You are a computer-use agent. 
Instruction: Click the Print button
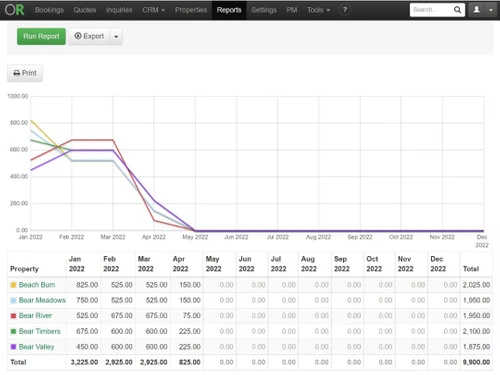25,73
